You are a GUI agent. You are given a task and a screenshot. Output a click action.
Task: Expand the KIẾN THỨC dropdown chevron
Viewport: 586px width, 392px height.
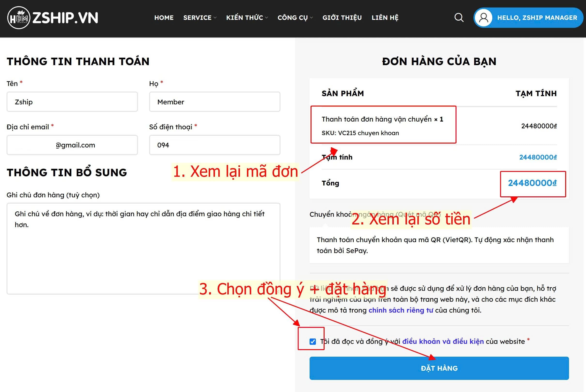267,18
